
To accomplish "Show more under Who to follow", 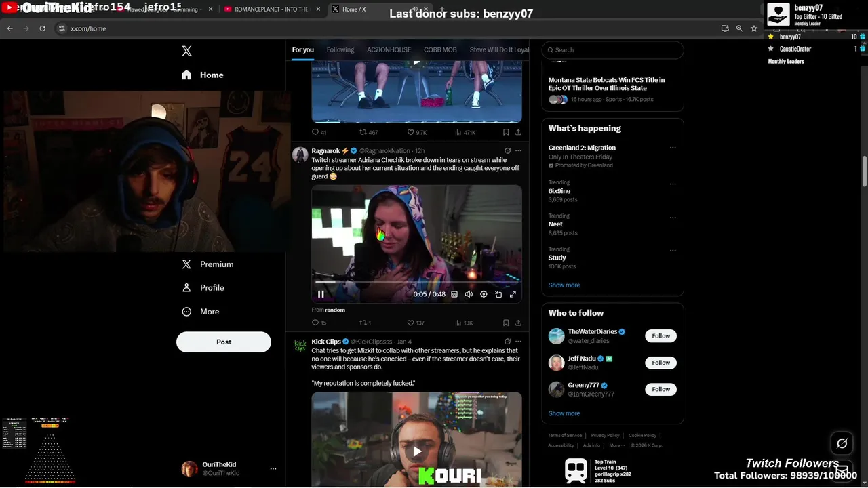I will pyautogui.click(x=564, y=413).
